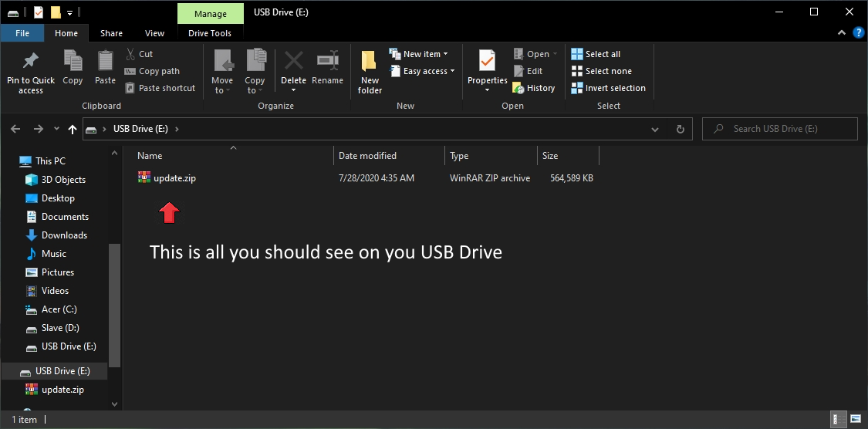Click Paste shortcut

[x=160, y=88]
